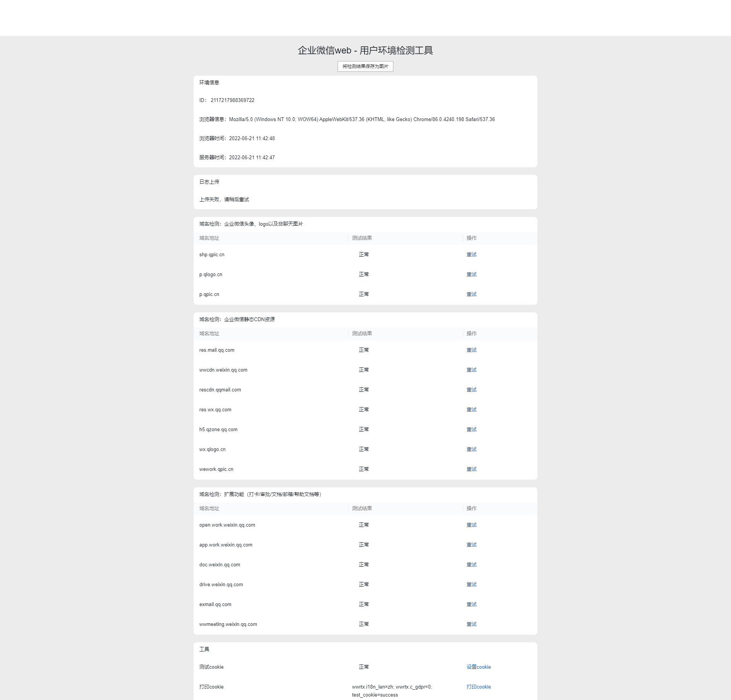Retry the wwcdn.weixin.qq.com domain test
Image resolution: width=731 pixels, height=700 pixels.
point(471,370)
